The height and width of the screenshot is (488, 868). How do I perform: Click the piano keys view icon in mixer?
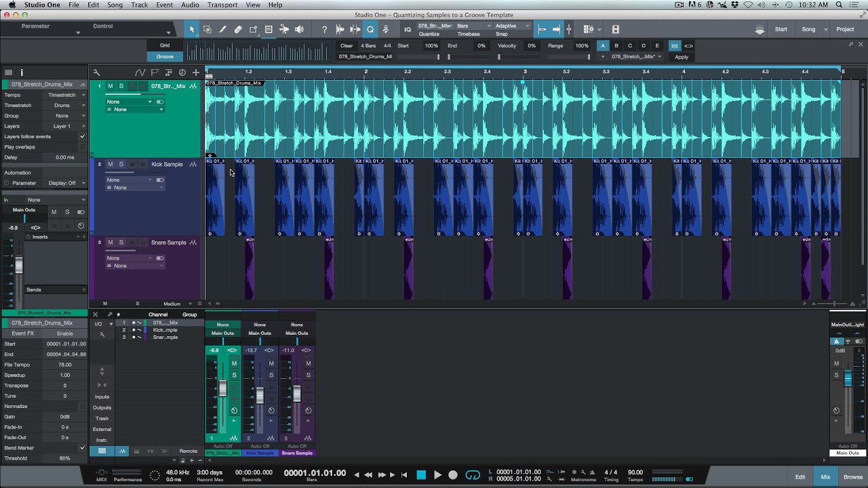pos(136,451)
